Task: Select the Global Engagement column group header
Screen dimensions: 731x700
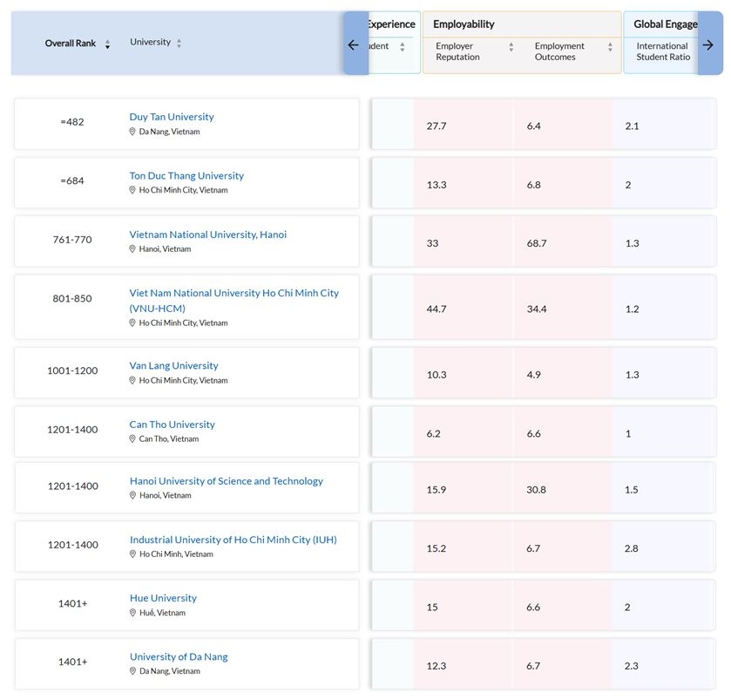Action: (x=664, y=24)
